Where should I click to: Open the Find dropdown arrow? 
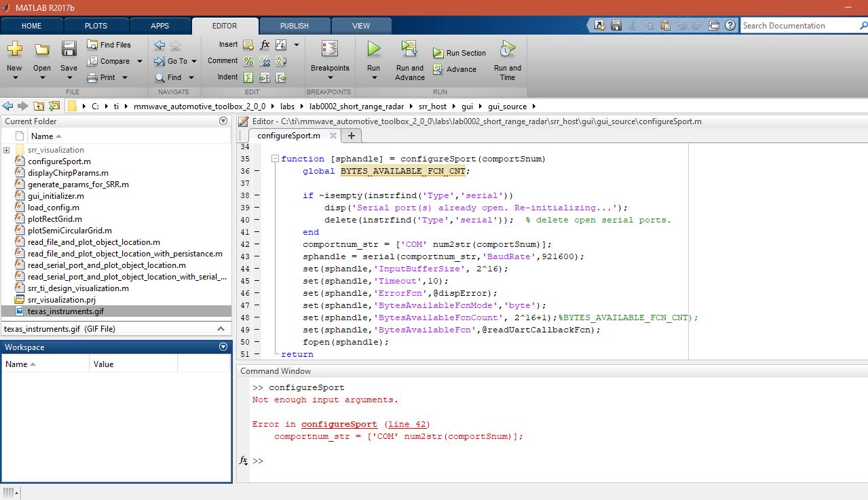click(191, 77)
